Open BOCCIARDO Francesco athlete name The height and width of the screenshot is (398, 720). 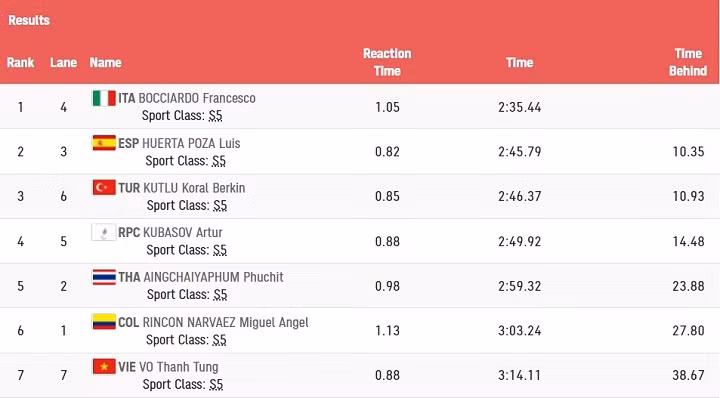click(x=197, y=98)
